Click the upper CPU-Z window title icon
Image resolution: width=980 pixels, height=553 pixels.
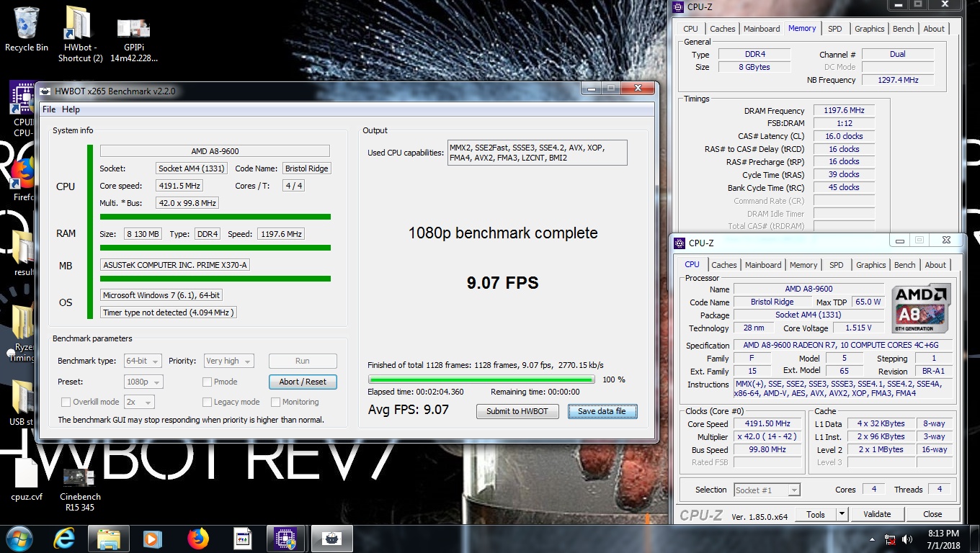click(677, 7)
